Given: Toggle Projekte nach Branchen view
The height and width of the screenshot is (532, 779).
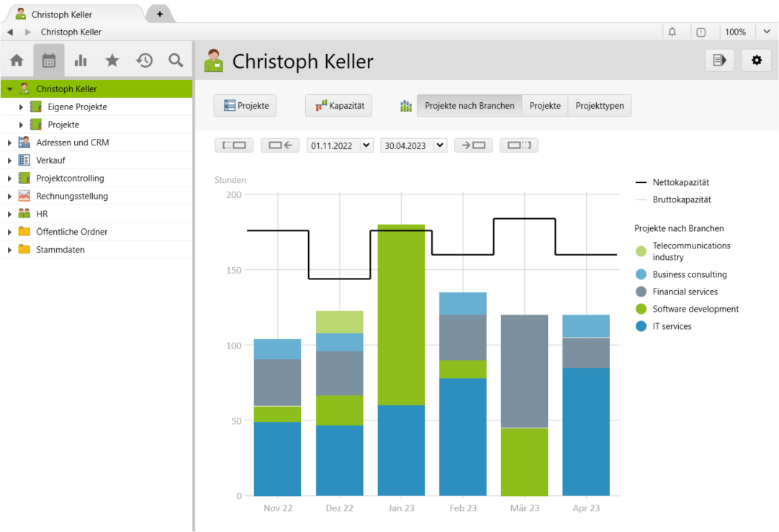Looking at the screenshot, I should 469,106.
